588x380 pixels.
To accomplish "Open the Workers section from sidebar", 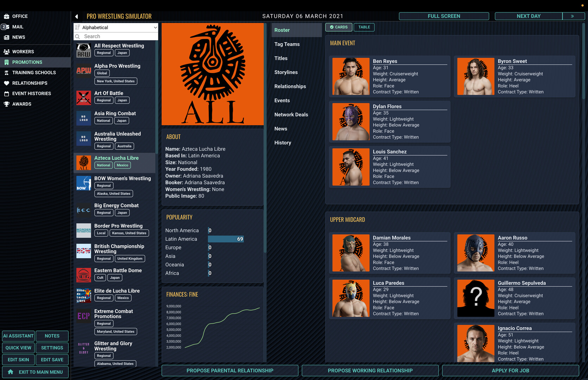I will point(24,51).
